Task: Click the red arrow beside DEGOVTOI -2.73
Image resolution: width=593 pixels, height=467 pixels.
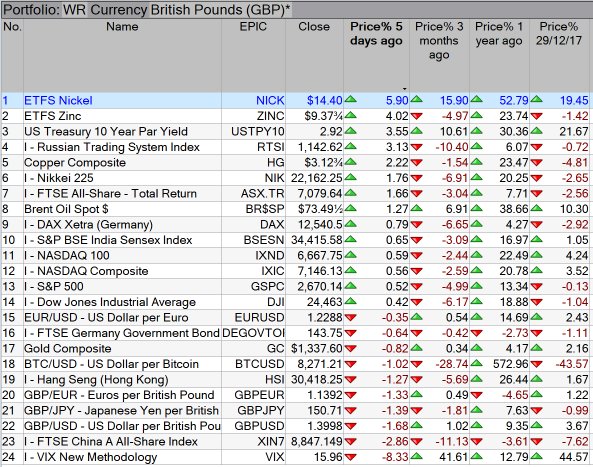Action: tap(477, 333)
